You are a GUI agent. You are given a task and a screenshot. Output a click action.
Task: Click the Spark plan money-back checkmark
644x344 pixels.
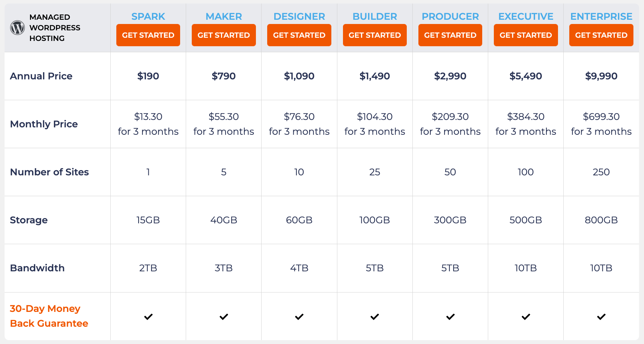148,317
